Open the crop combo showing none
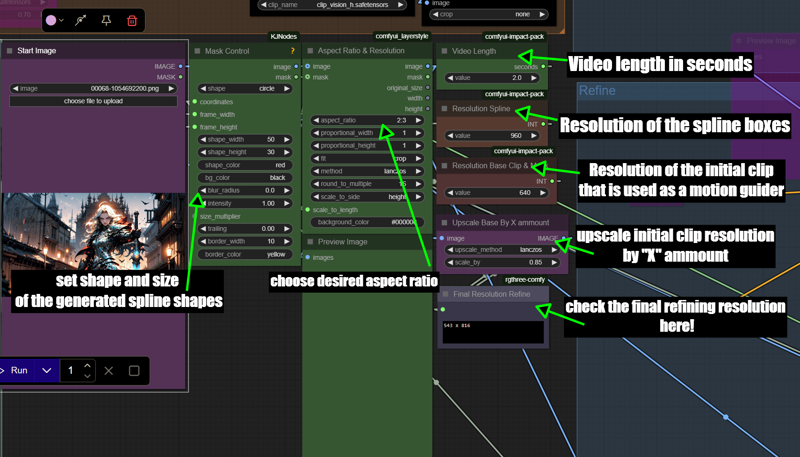This screenshot has height=457, width=800. [x=488, y=14]
